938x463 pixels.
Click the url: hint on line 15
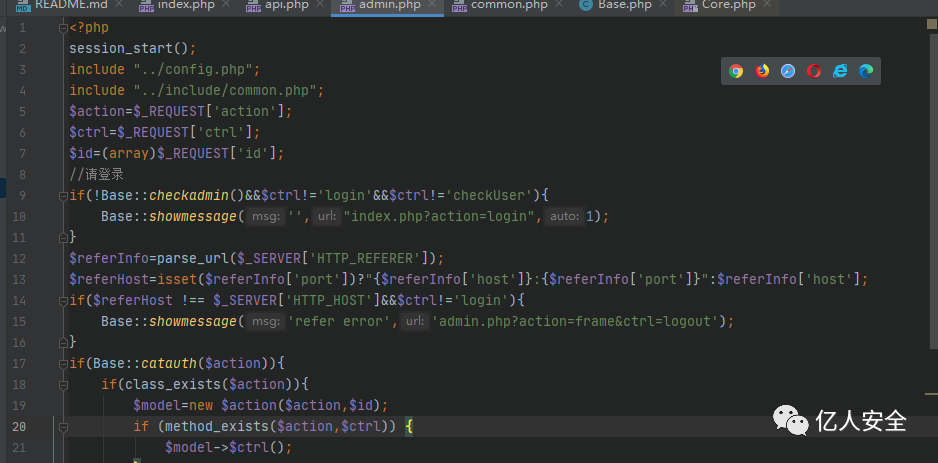(415, 321)
